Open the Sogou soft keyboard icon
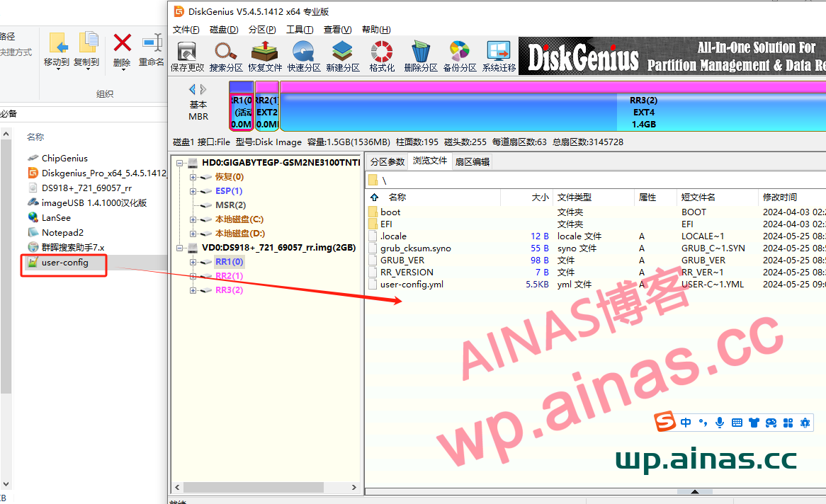The image size is (826, 504). point(737,423)
